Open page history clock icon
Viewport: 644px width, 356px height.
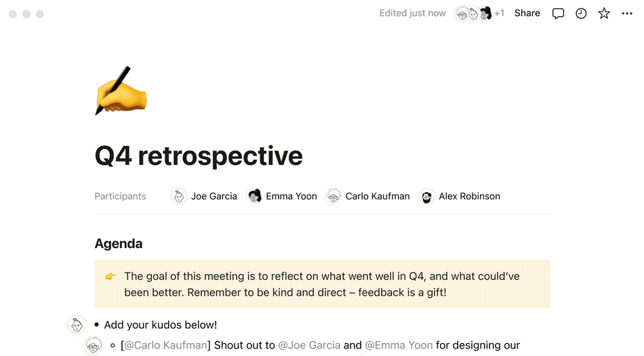pyautogui.click(x=581, y=14)
